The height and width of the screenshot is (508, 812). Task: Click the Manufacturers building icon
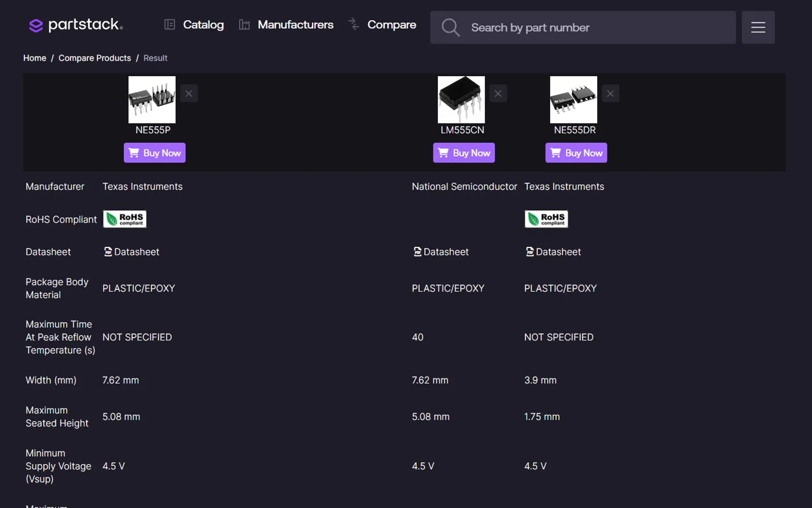pyautogui.click(x=244, y=24)
